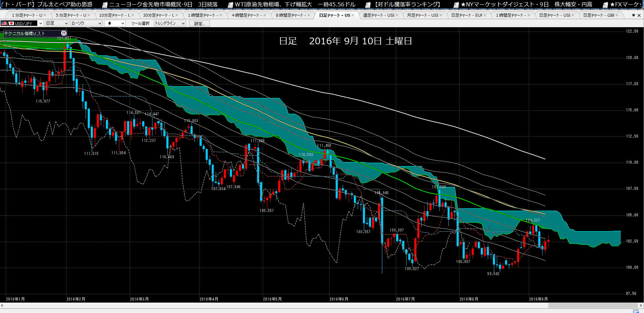Close the active bold 日足チャート - US tab
The image size is (644, 313).
pyautogui.click(x=353, y=15)
